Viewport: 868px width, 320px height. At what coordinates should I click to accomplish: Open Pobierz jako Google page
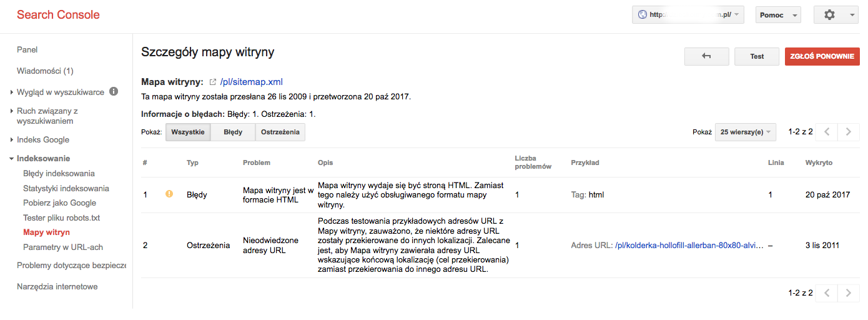[x=59, y=202]
